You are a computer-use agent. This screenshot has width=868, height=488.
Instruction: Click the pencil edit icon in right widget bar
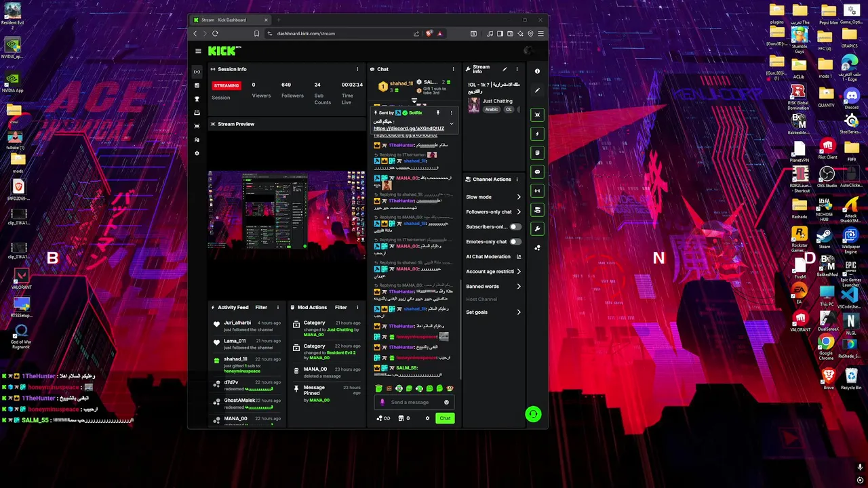[x=537, y=90]
